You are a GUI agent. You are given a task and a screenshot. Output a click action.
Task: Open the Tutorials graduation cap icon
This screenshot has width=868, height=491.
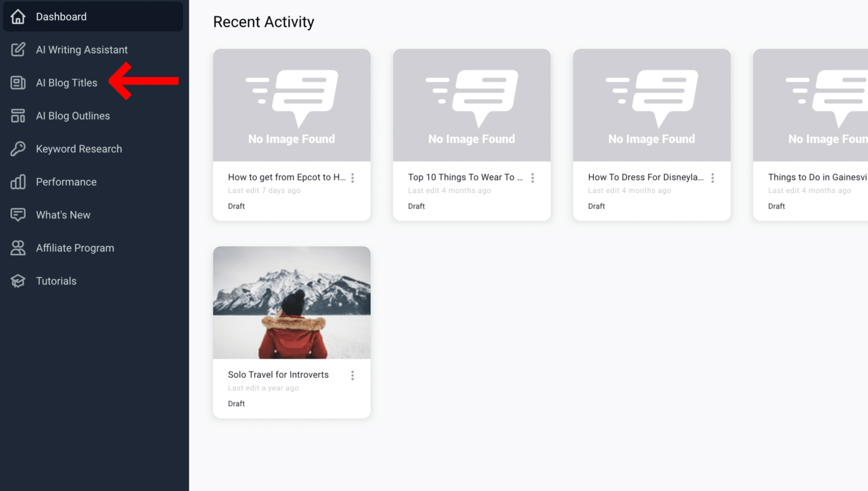(18, 281)
